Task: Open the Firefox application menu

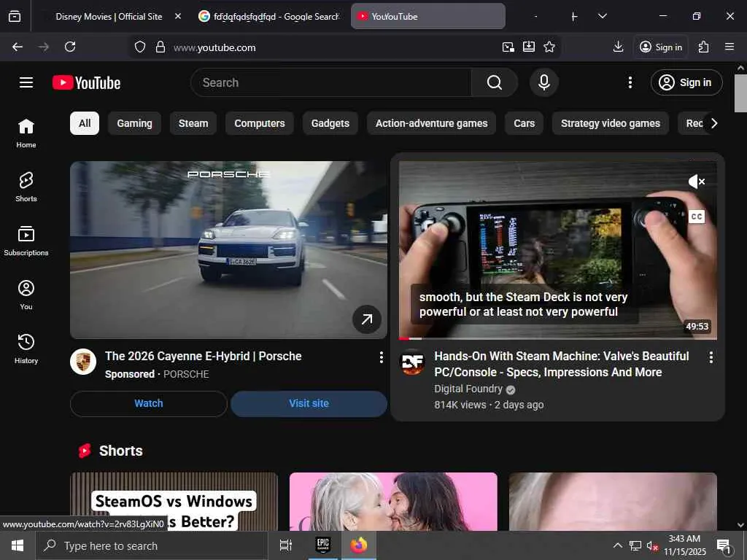Action: (x=729, y=47)
